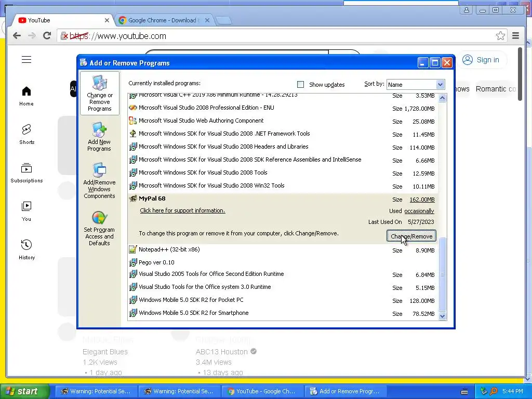Click the 162.00MB size value
The height and width of the screenshot is (399, 532).
pos(422,199)
